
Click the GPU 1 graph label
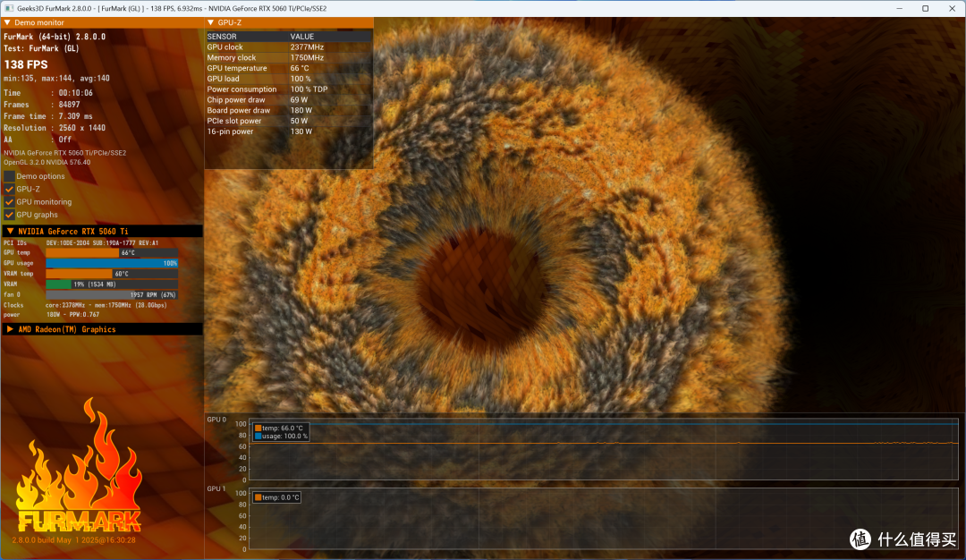[216, 488]
